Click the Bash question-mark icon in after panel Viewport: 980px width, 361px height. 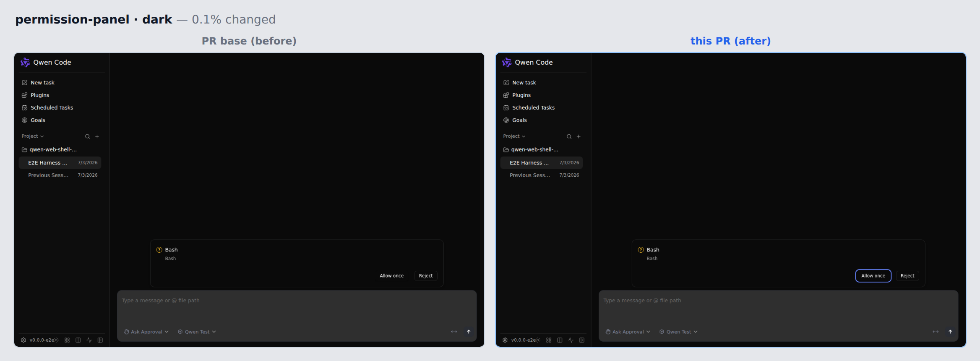pos(641,250)
